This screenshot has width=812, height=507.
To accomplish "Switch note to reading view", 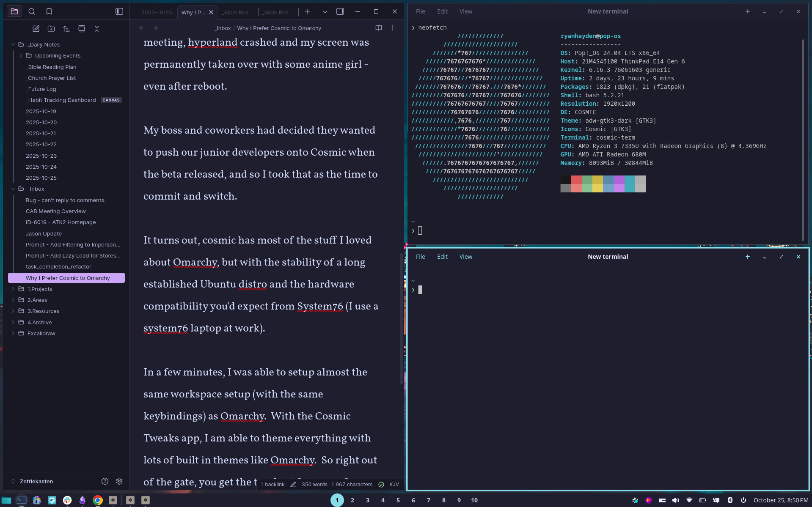I will (379, 28).
